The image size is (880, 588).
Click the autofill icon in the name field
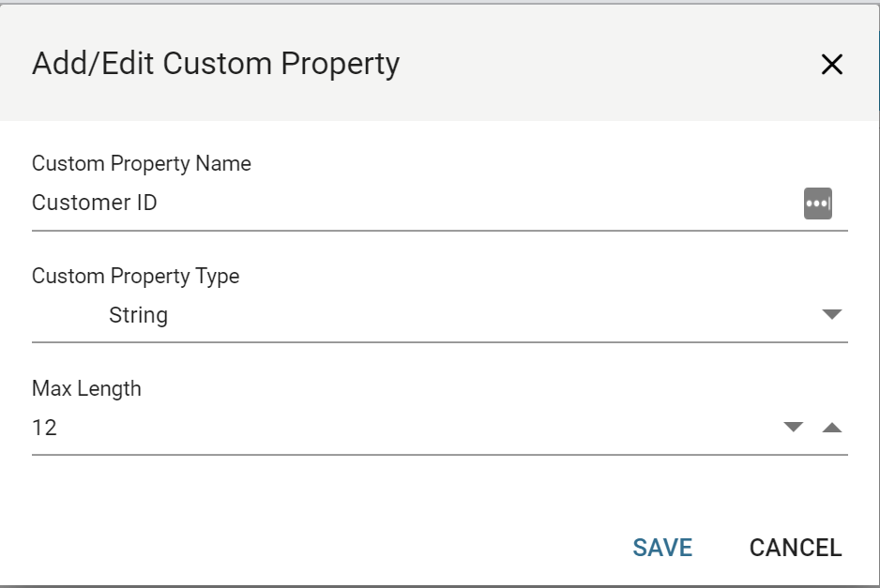point(817,203)
